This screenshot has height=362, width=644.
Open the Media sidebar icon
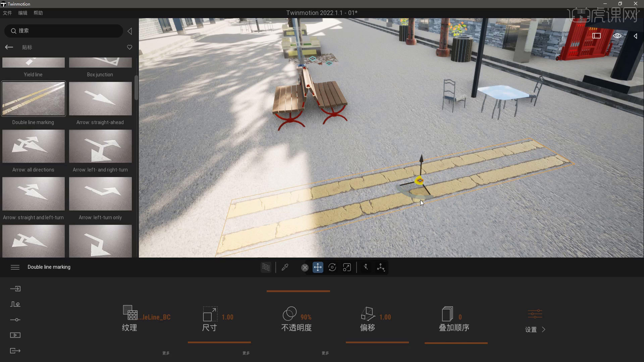coord(15,335)
